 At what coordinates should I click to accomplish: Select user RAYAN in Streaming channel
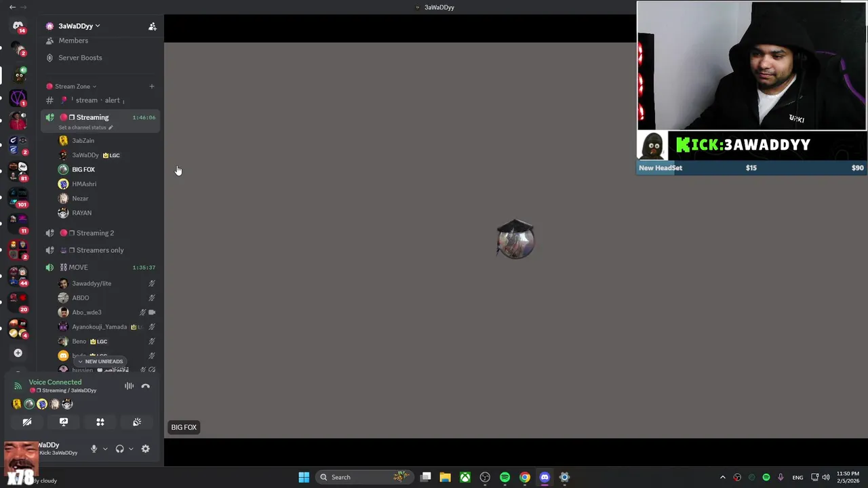click(81, 213)
